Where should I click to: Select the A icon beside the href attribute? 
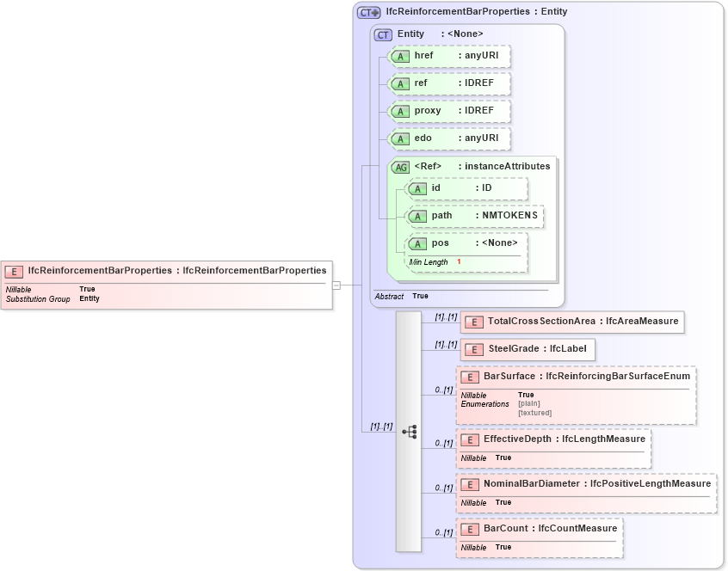(399, 57)
